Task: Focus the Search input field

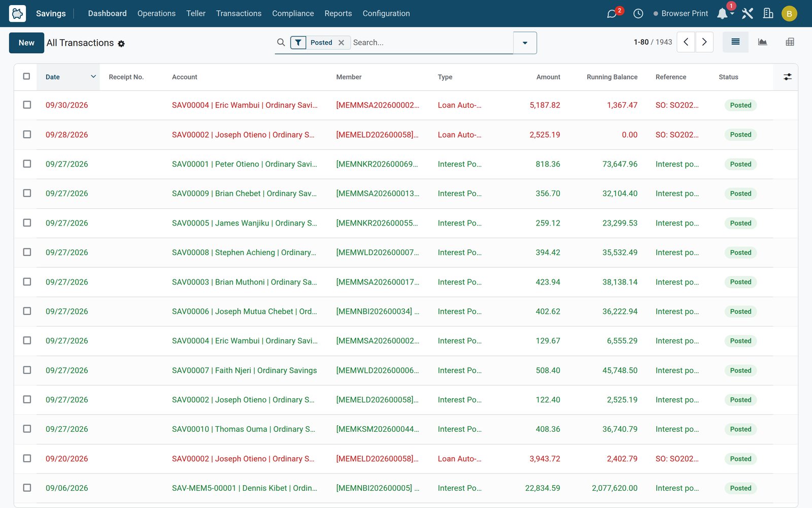Action: coord(431,43)
